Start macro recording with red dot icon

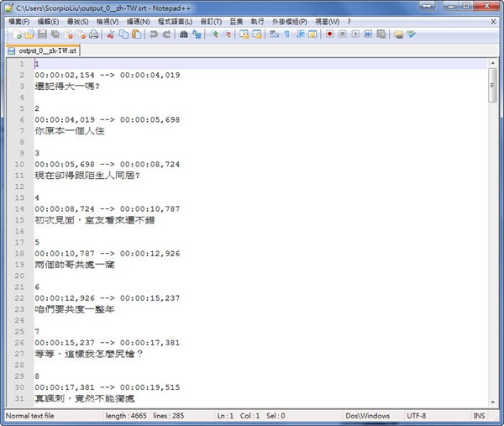329,34
